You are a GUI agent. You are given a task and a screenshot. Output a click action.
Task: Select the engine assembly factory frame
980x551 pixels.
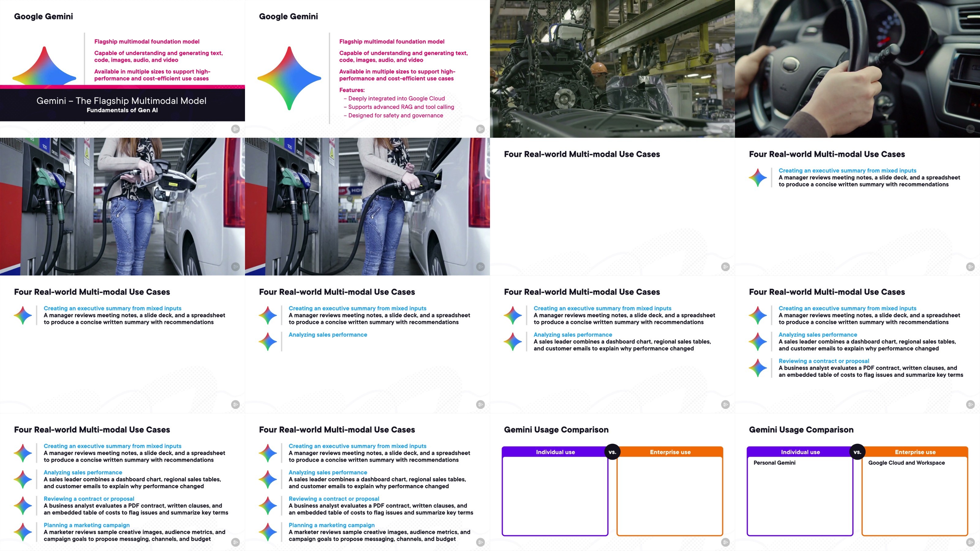612,69
